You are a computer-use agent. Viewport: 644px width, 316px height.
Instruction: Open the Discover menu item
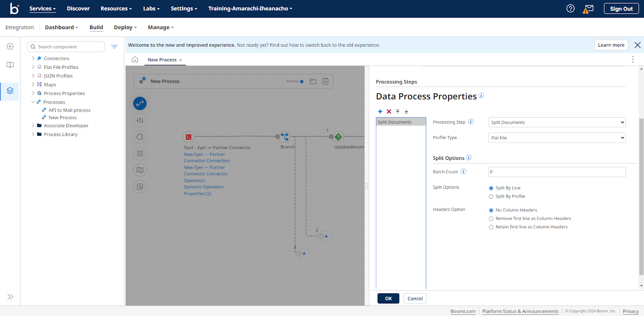coord(78,8)
